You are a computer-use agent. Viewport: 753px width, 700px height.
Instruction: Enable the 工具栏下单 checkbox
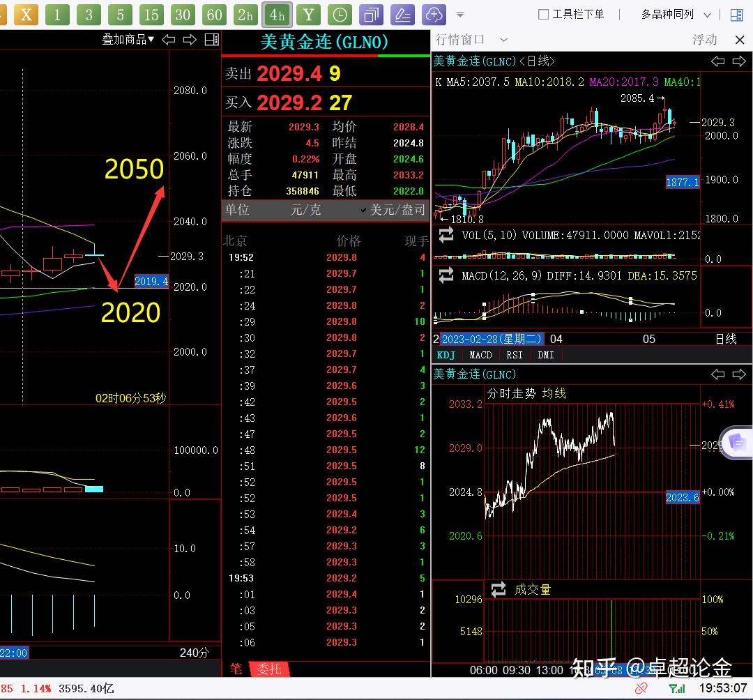543,15
